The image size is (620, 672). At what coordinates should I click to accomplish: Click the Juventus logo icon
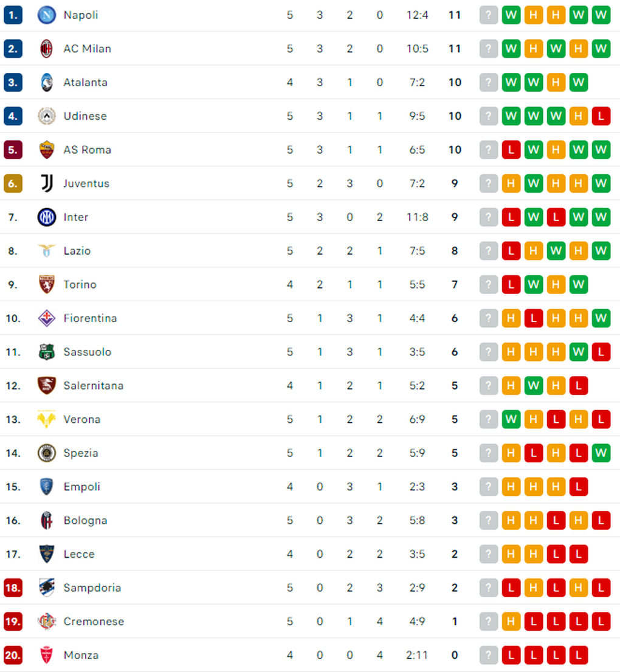point(46,183)
